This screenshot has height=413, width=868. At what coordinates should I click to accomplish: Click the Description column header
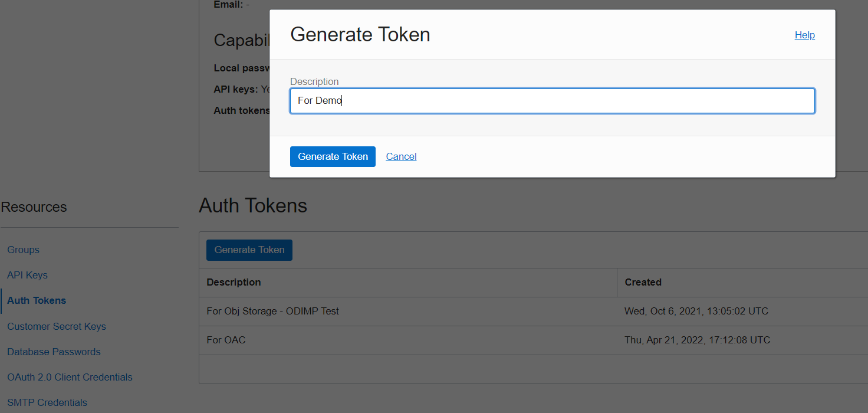point(234,282)
